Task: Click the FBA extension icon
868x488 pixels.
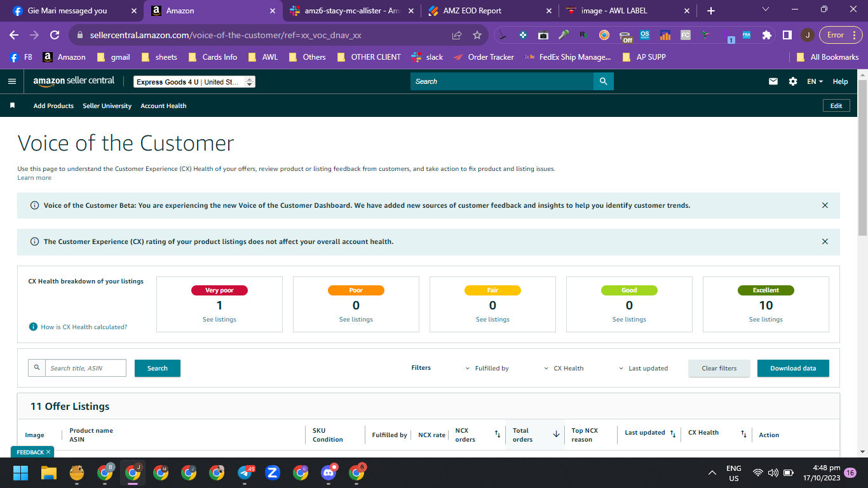Action: [747, 35]
